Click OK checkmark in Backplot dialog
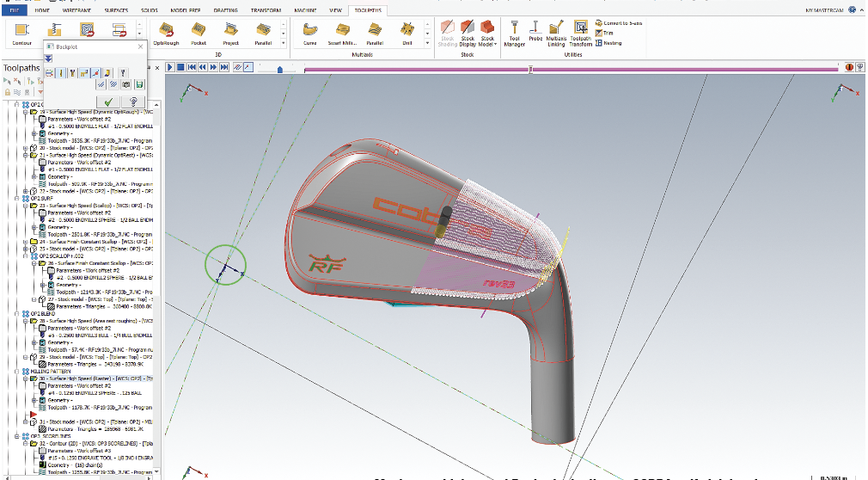 tap(108, 101)
